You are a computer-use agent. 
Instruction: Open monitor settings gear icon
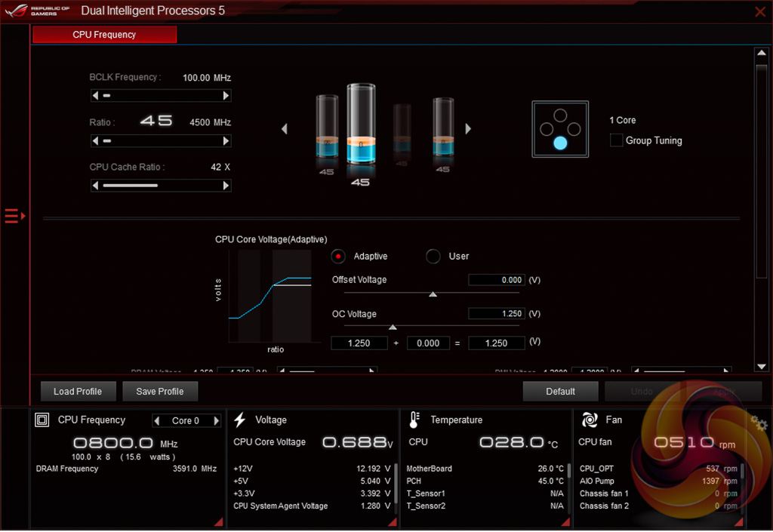tap(759, 423)
